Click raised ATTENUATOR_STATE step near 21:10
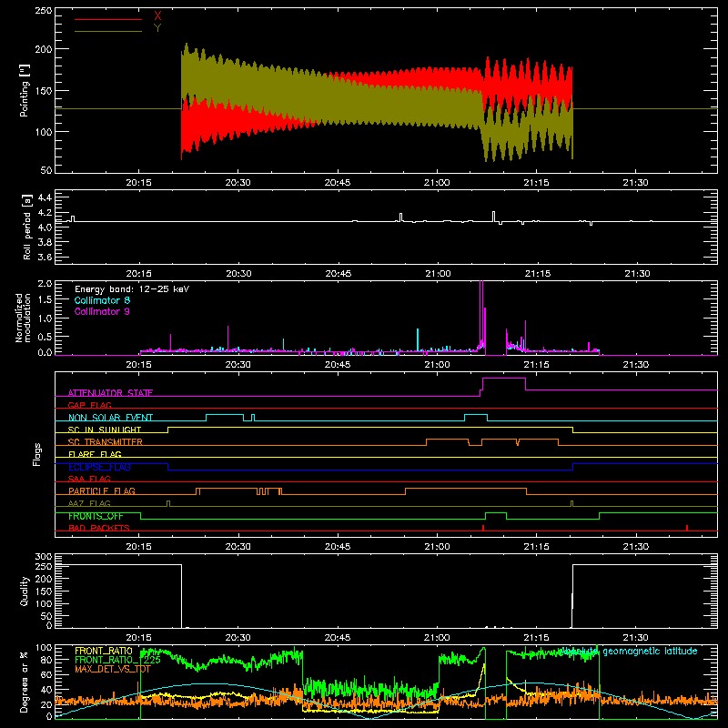 [x=504, y=379]
